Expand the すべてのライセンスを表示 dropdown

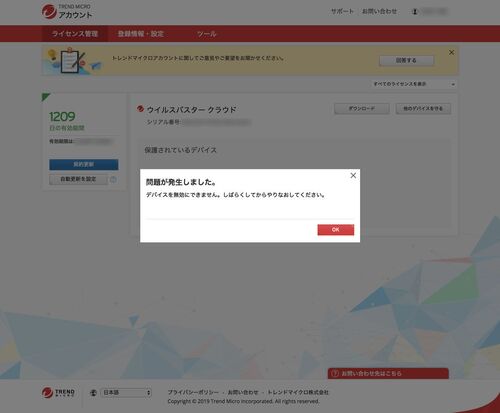(414, 84)
